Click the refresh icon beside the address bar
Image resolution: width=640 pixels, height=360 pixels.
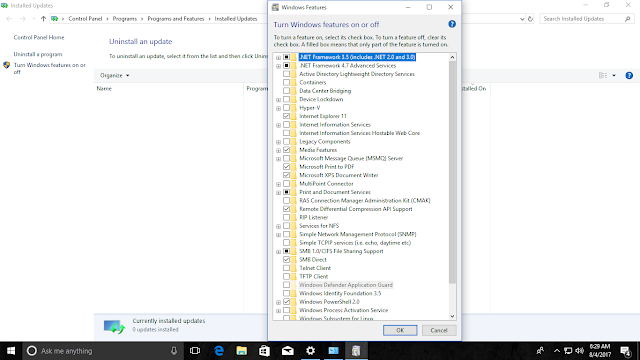(530, 19)
